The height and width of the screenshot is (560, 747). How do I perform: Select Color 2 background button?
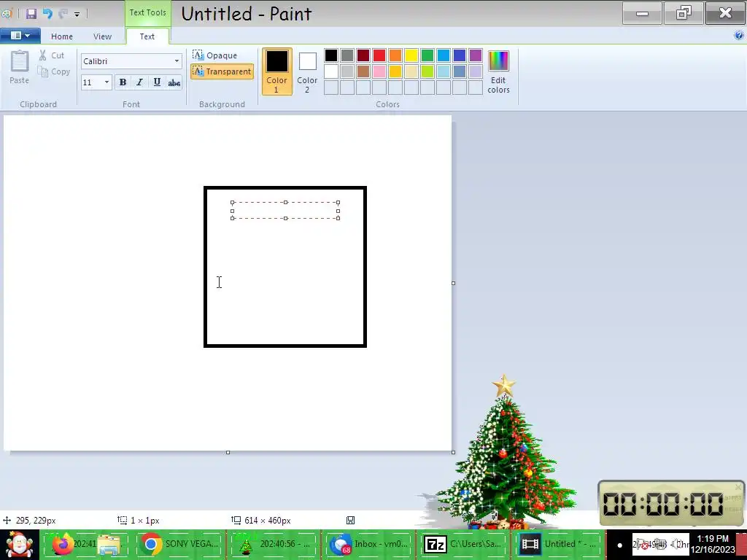(307, 71)
